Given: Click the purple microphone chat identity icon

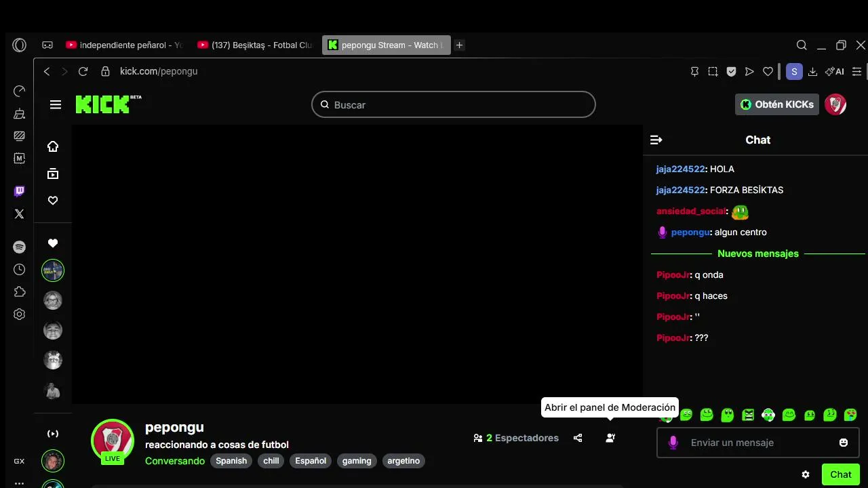Looking at the screenshot, I should point(673,443).
